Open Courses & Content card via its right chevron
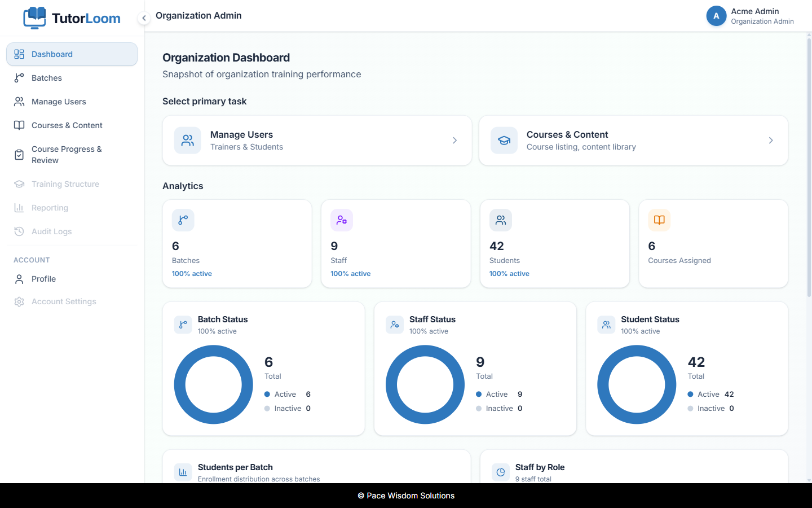Screen dimensions: 812x508 771,141
